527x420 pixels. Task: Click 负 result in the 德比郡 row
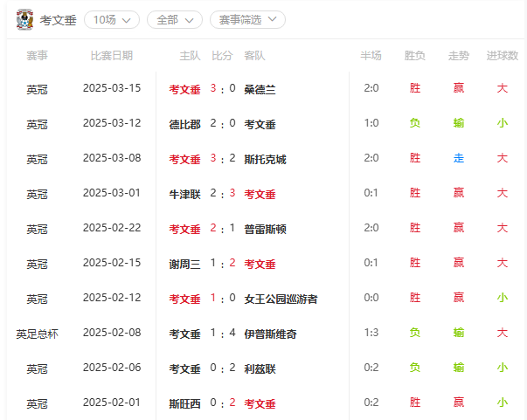click(x=415, y=123)
